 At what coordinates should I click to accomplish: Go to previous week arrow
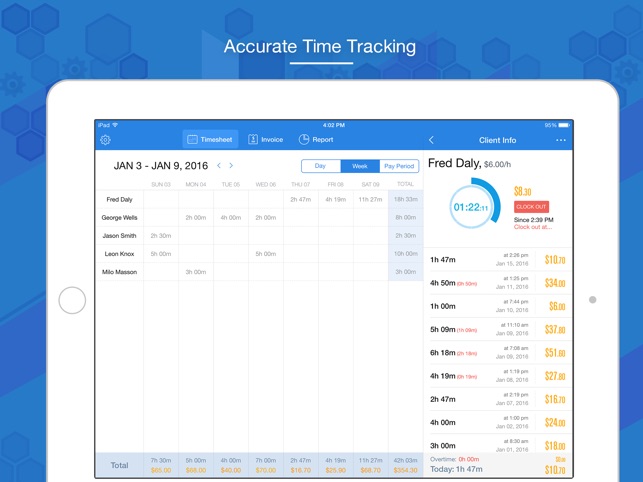[219, 165]
